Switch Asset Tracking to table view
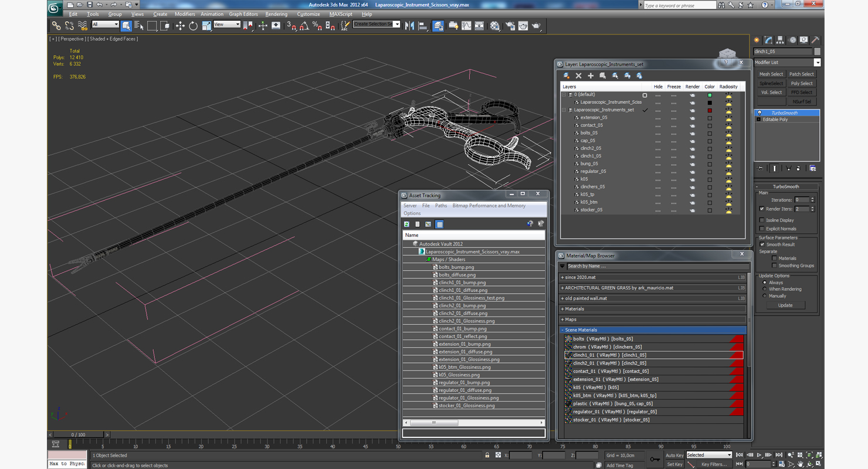868x469 pixels. [439, 224]
